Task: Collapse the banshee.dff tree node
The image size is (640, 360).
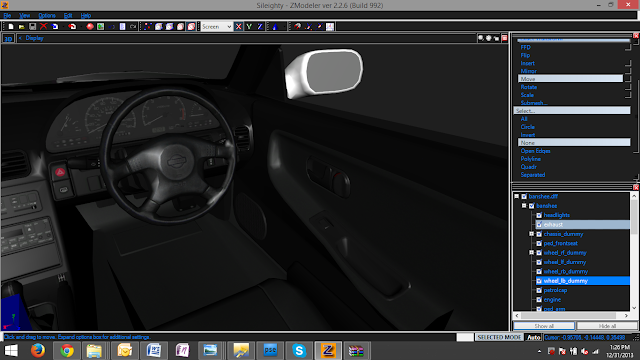Action: [517, 196]
